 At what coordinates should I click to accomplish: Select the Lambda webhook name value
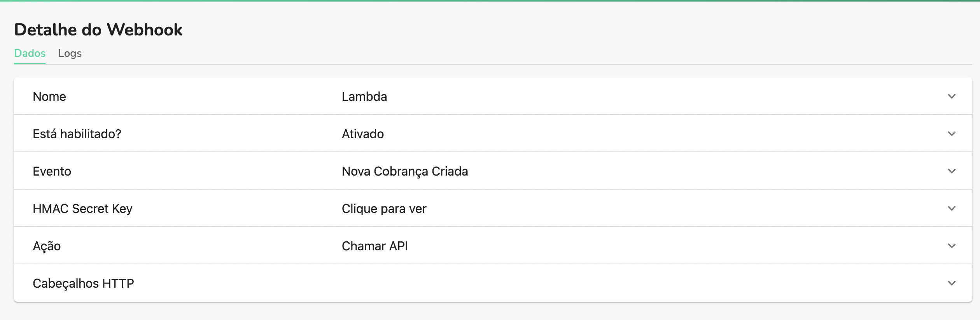click(x=364, y=96)
